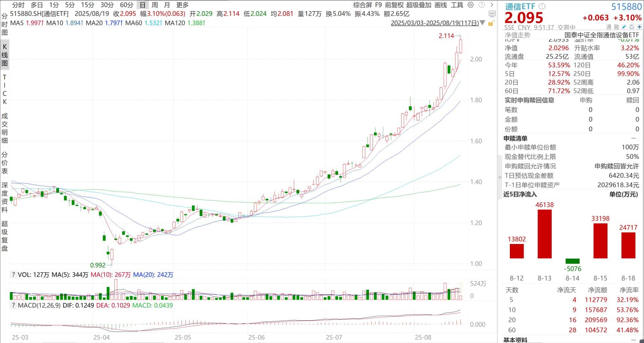Expand the right panel with the chevron arrow
This screenshot has height=343, width=644.
(492, 5)
